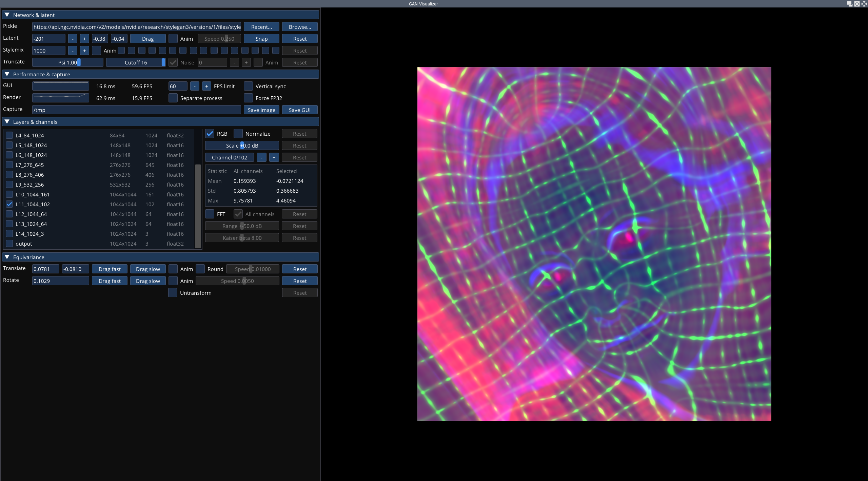
Task: Click the decrement channel minus icon
Action: (x=261, y=158)
